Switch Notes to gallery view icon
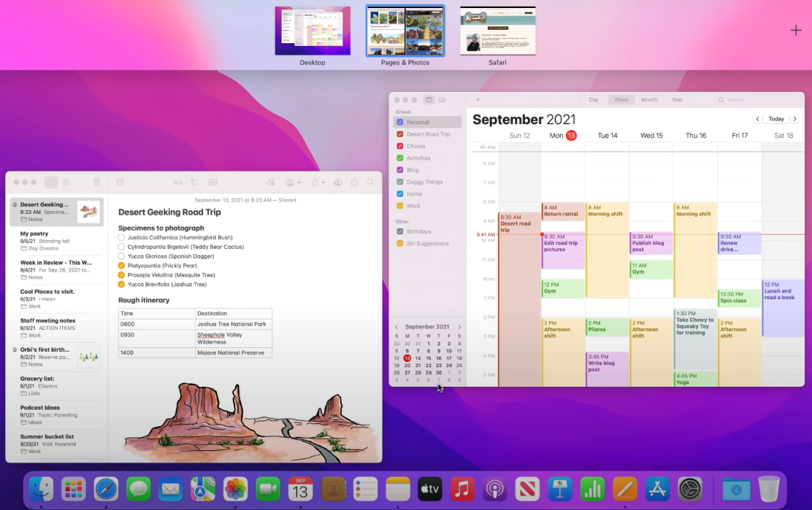This screenshot has width=812, height=510. (66, 182)
